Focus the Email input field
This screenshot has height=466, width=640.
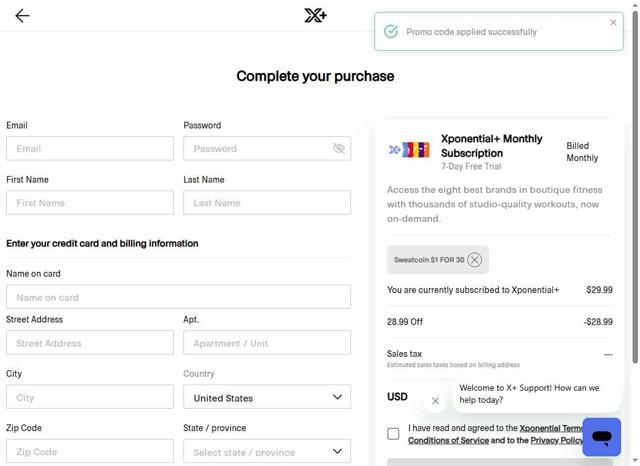[90, 149]
